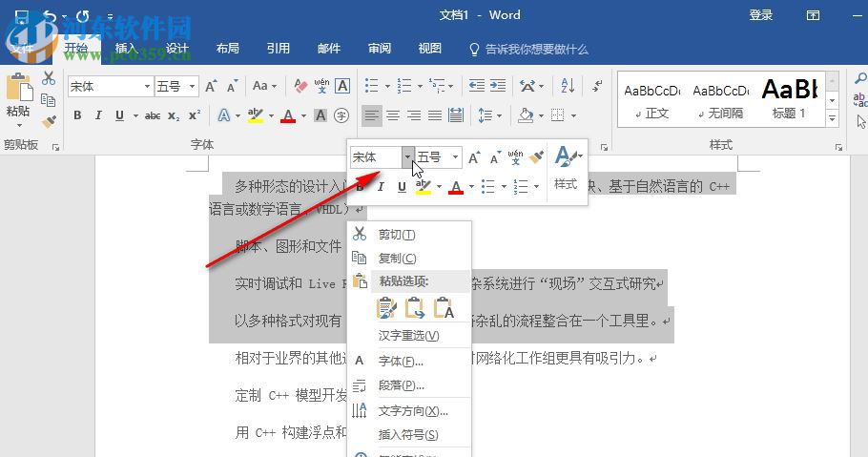Toggle Bold in the mini toolbar

coord(360,187)
